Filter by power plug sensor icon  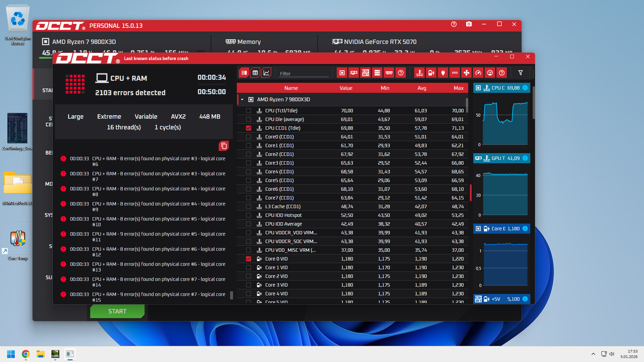click(443, 73)
